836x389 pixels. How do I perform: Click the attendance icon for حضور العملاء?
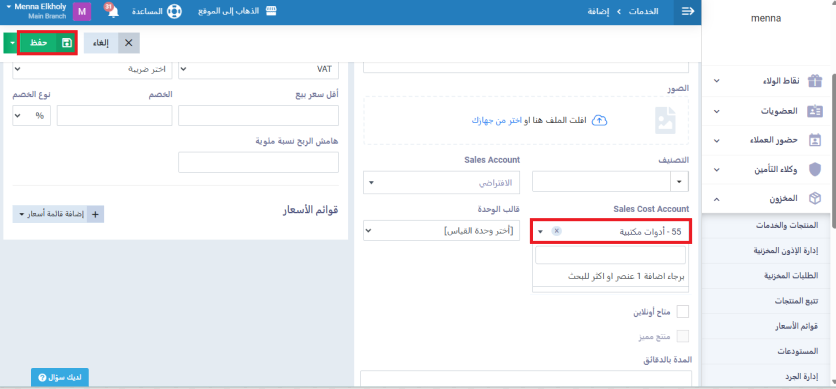point(815,140)
